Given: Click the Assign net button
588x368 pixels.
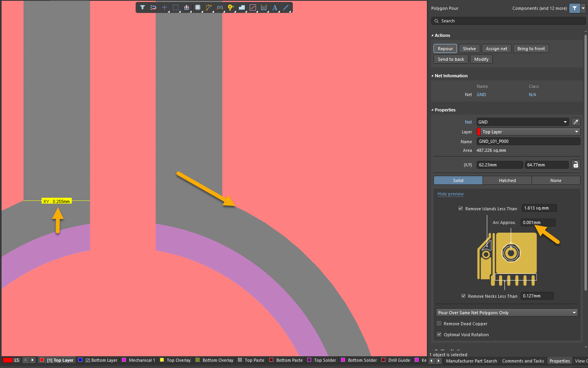Looking at the screenshot, I should (497, 49).
